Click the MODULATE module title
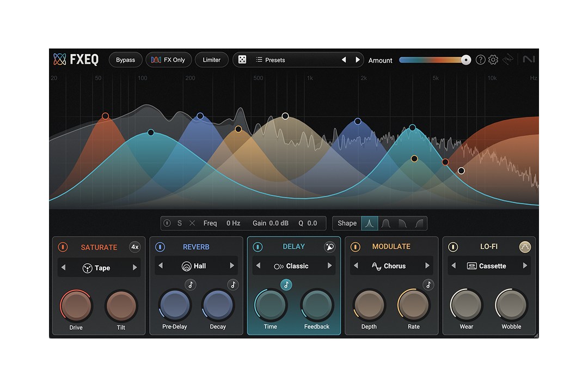Viewport: 588px width, 387px height. pos(391,246)
